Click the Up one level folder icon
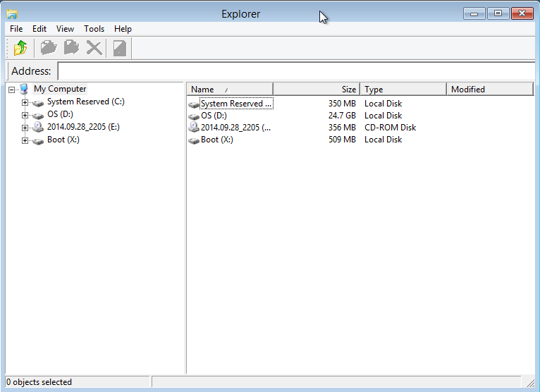The height and width of the screenshot is (392, 540). [20, 48]
